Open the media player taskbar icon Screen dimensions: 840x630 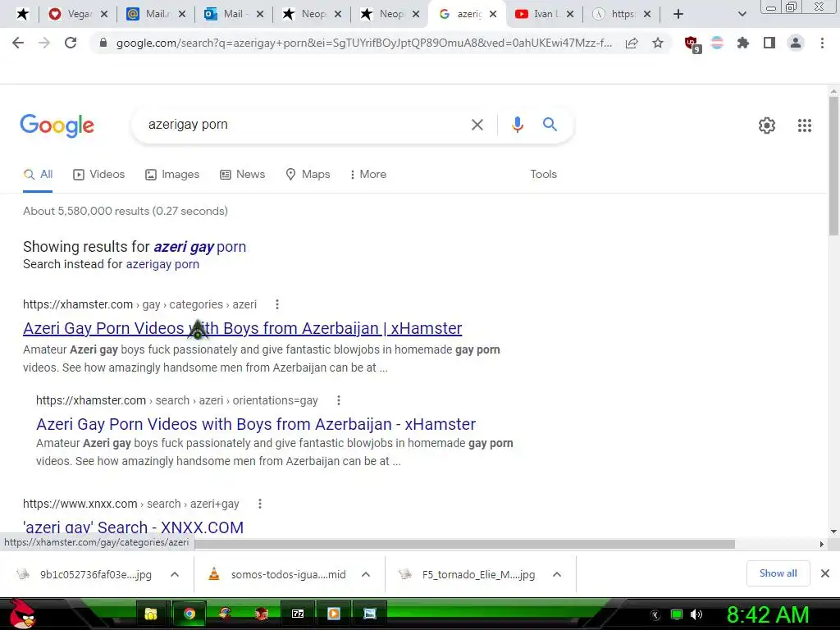click(334, 614)
